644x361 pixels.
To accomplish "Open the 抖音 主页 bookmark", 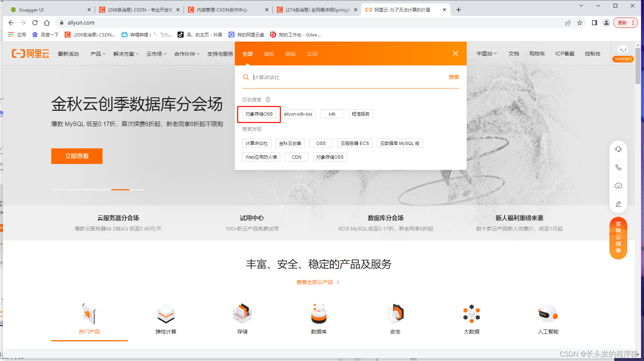I will (x=200, y=35).
